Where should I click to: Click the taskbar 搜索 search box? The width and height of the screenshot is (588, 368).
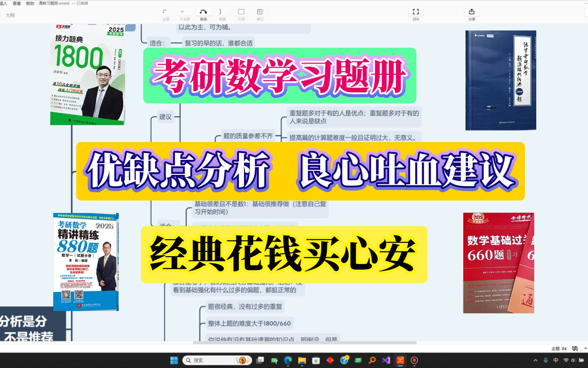point(217,361)
